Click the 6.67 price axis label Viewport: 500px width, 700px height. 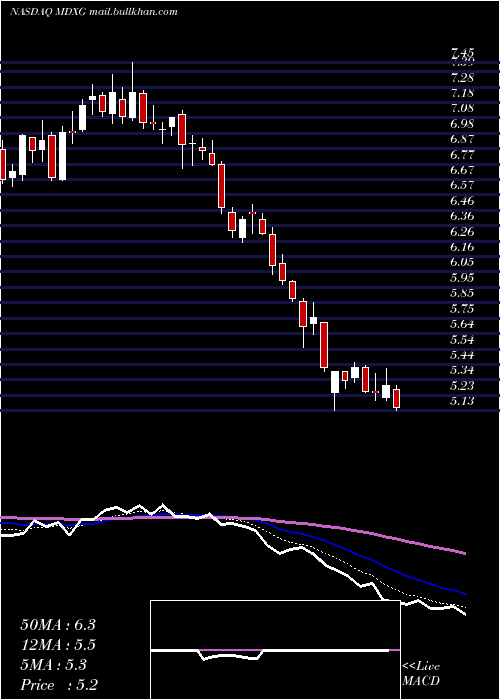tap(462, 171)
